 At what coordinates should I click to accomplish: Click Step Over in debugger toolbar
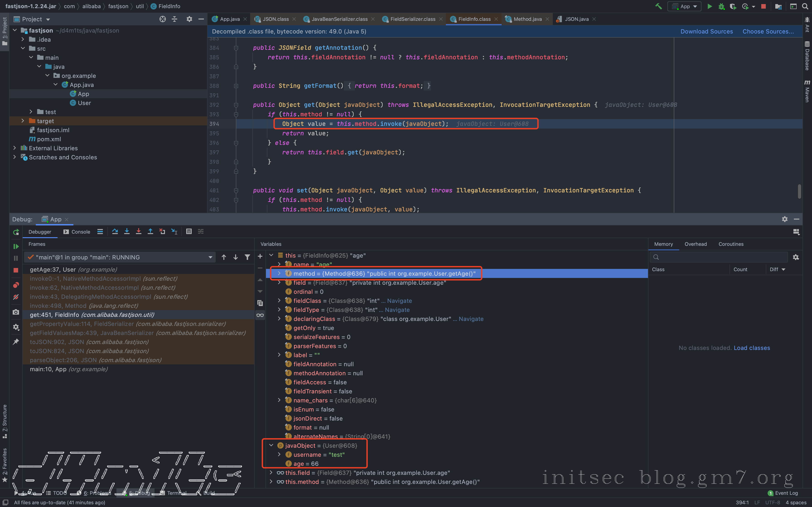(115, 231)
